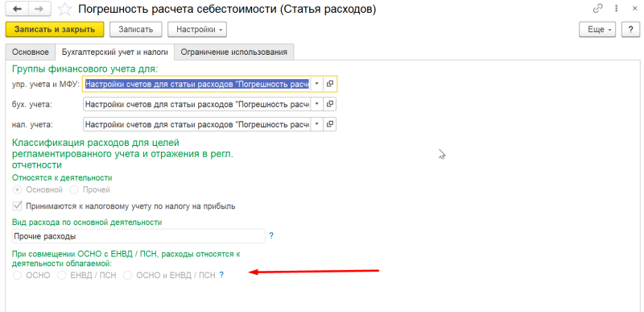This screenshot has height=312, width=644.
Task: Open the упр. учета и МФУ group record
Action: [x=329, y=85]
